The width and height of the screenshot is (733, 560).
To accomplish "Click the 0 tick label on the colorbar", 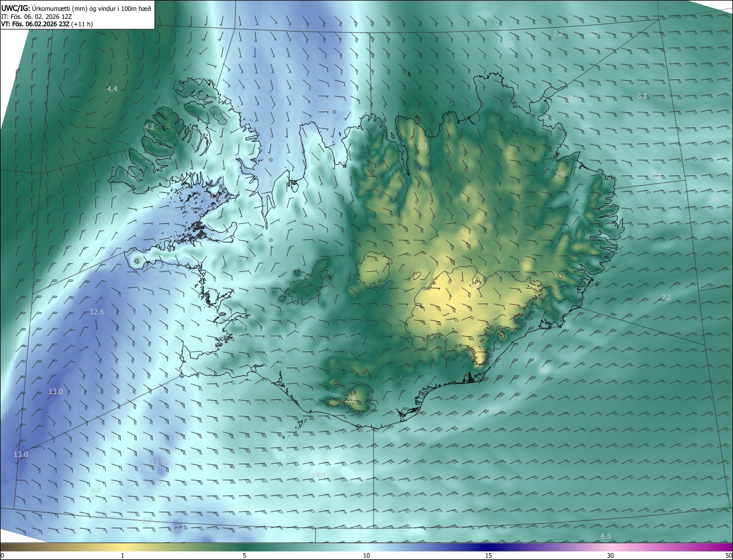I will tap(2, 555).
